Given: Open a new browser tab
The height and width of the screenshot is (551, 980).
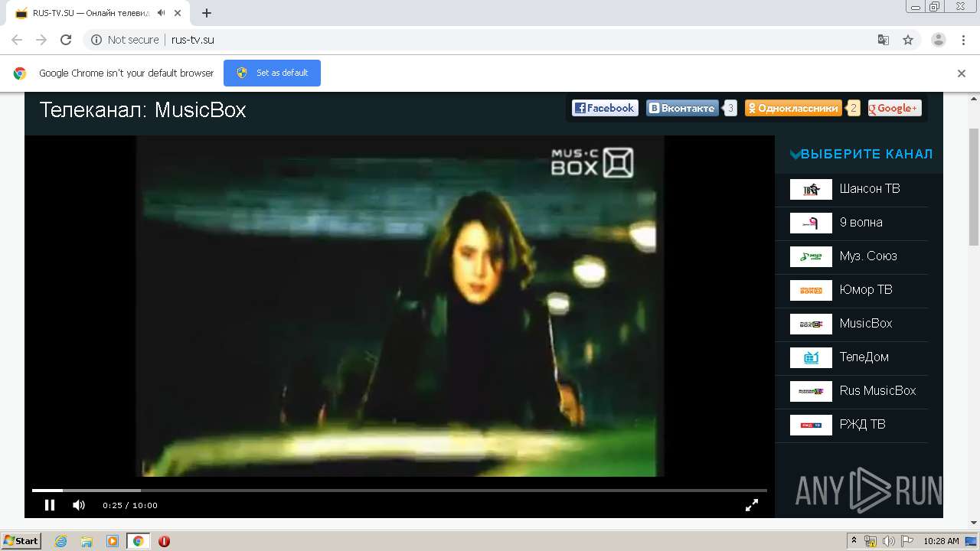Looking at the screenshot, I should tap(207, 13).
